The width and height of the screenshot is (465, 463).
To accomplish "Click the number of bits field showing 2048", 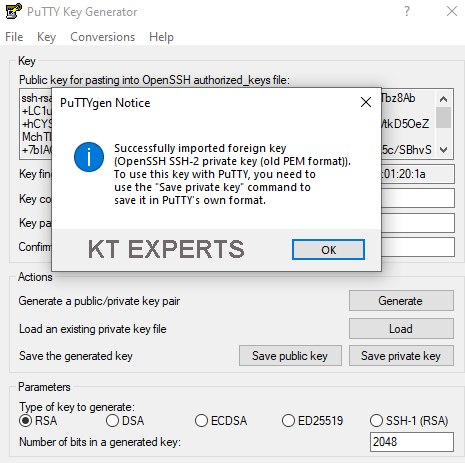I will [412, 442].
